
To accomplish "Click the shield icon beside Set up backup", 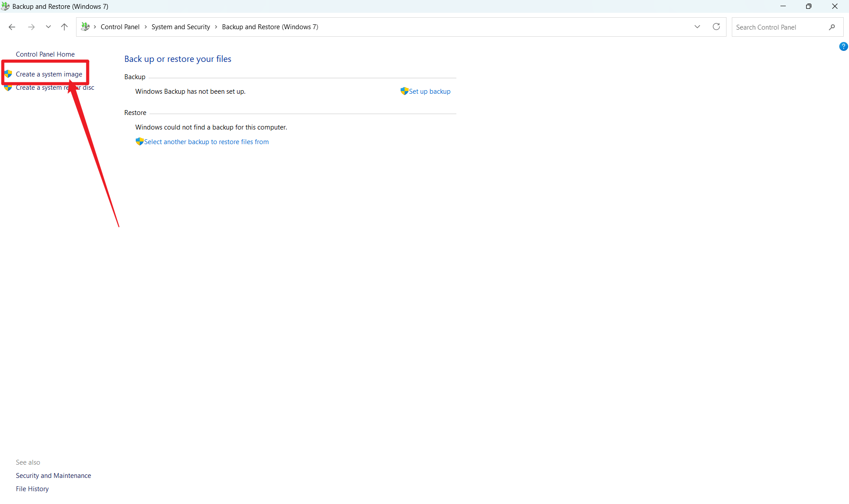I will (404, 91).
